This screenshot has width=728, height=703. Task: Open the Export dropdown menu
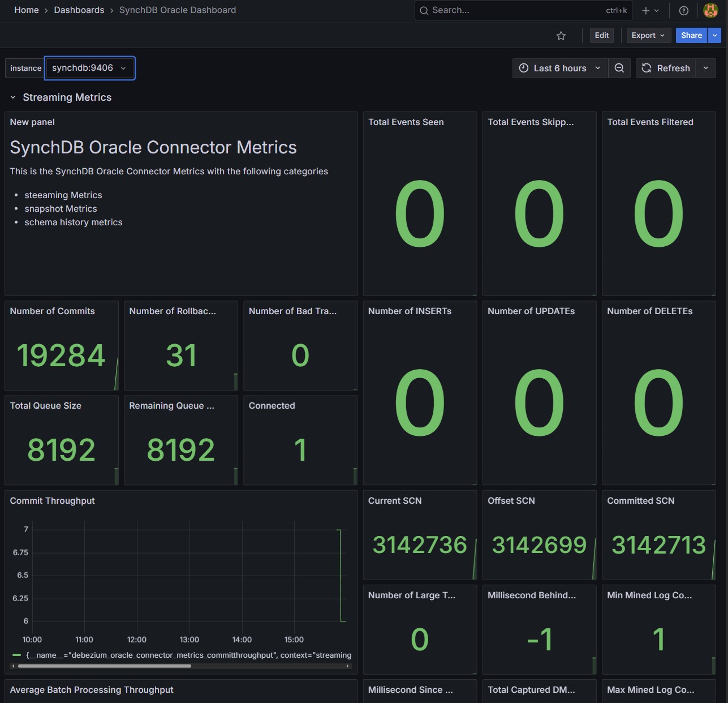point(648,35)
